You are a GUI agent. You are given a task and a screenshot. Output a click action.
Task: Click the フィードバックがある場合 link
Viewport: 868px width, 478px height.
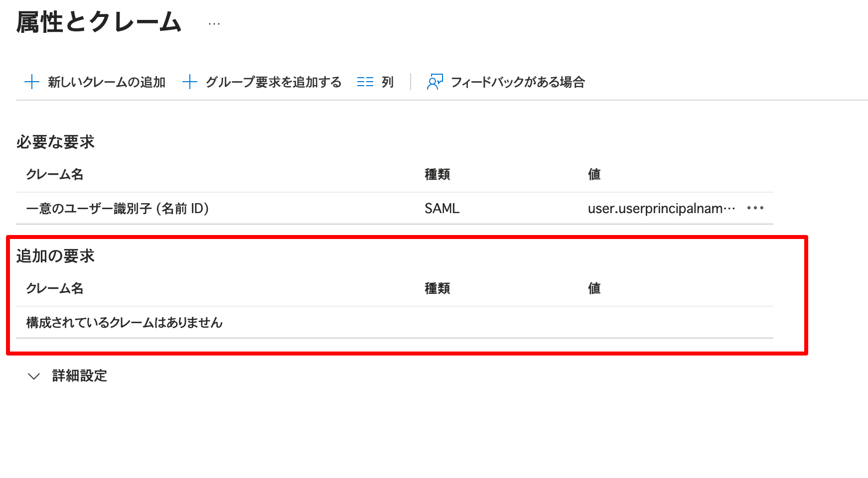pos(518,82)
